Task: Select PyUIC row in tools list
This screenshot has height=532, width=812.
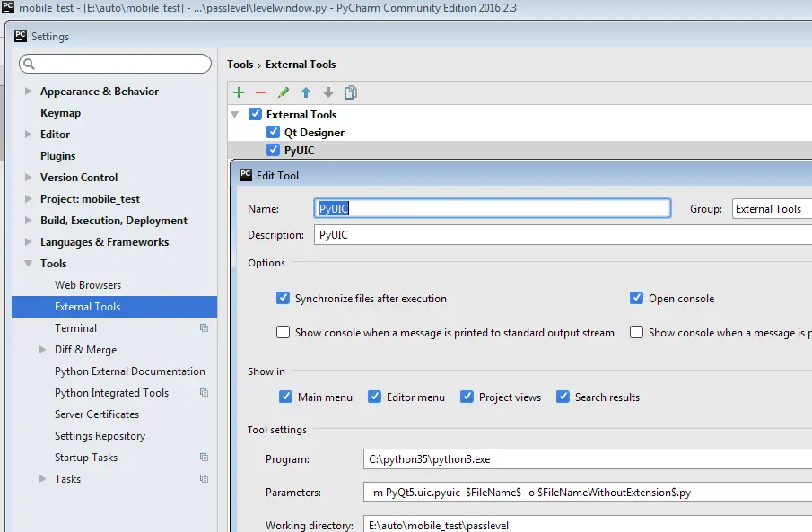Action: [x=520, y=150]
